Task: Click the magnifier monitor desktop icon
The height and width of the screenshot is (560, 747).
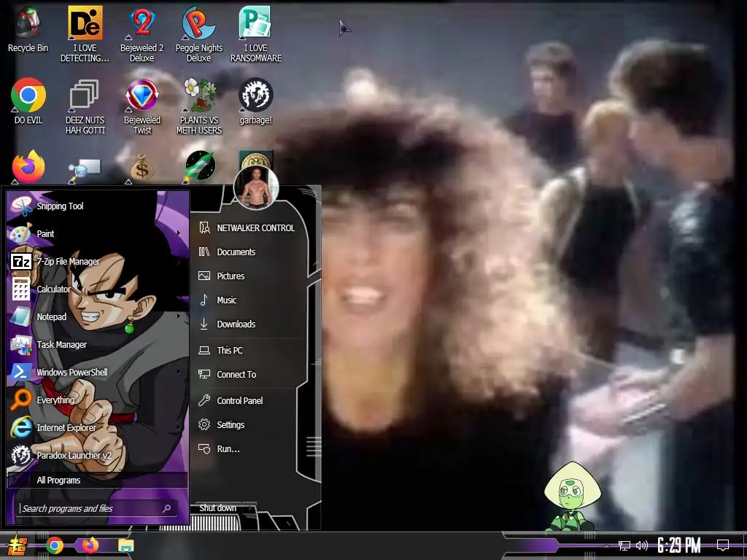Action: tap(85, 169)
